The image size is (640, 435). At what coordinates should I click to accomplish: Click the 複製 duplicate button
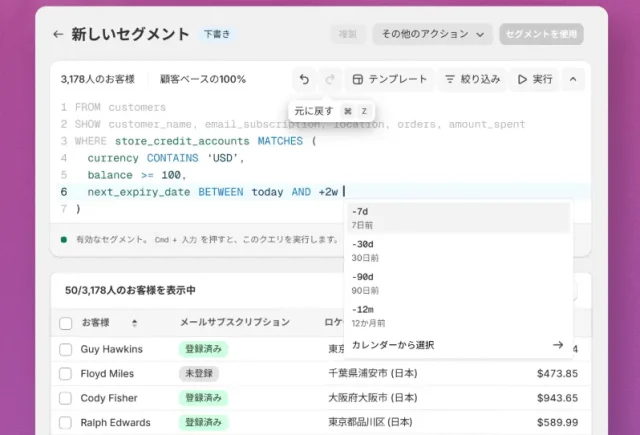(348, 34)
